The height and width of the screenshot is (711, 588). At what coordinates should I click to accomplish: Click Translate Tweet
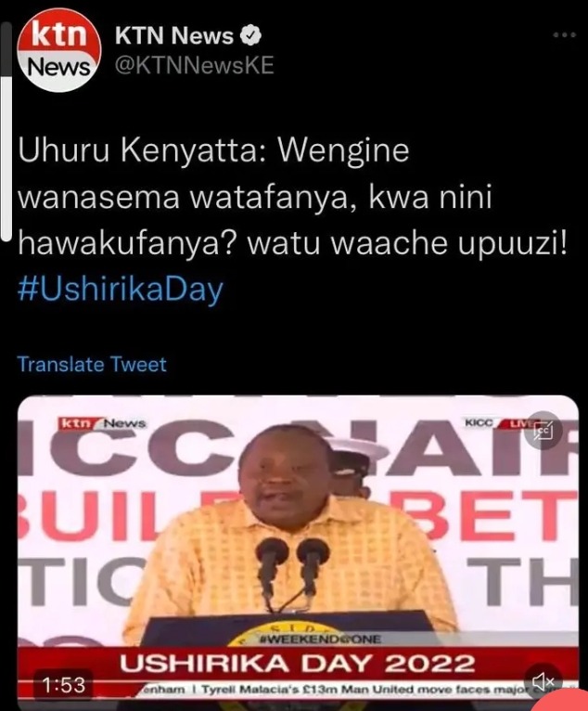click(x=92, y=365)
